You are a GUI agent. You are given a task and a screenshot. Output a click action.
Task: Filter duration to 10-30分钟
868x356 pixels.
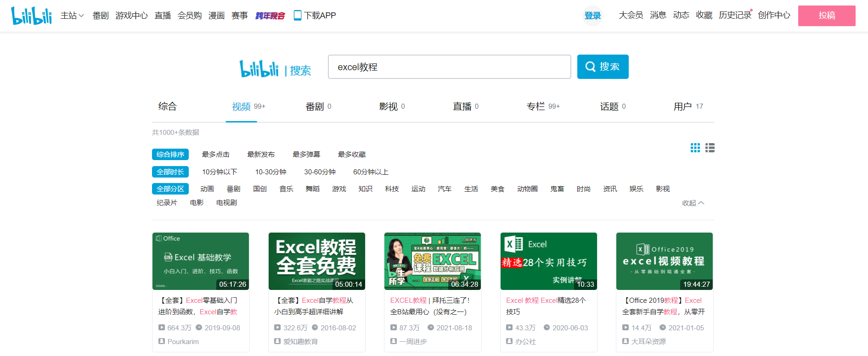(x=271, y=172)
